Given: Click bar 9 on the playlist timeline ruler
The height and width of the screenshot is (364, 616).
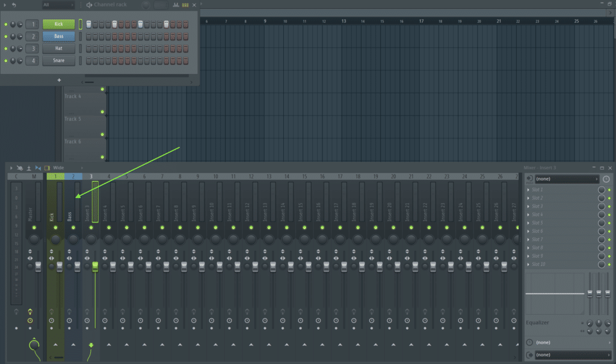Looking at the screenshot, I should [x=265, y=21].
